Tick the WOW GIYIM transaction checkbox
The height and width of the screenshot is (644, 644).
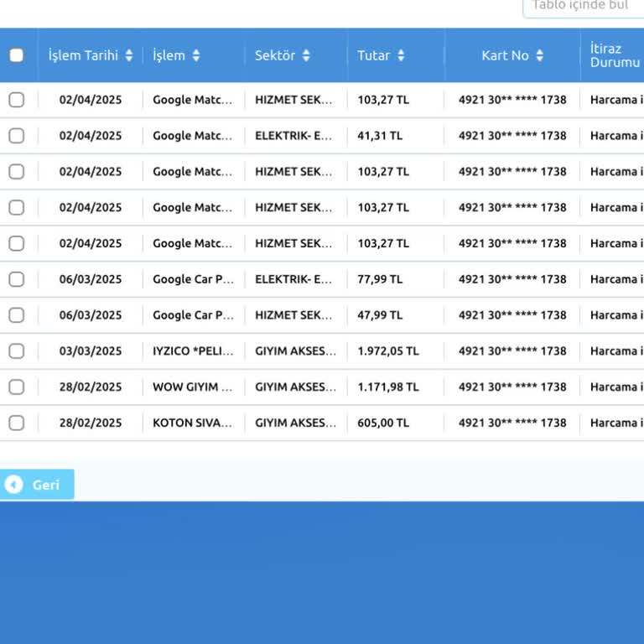[x=17, y=387]
